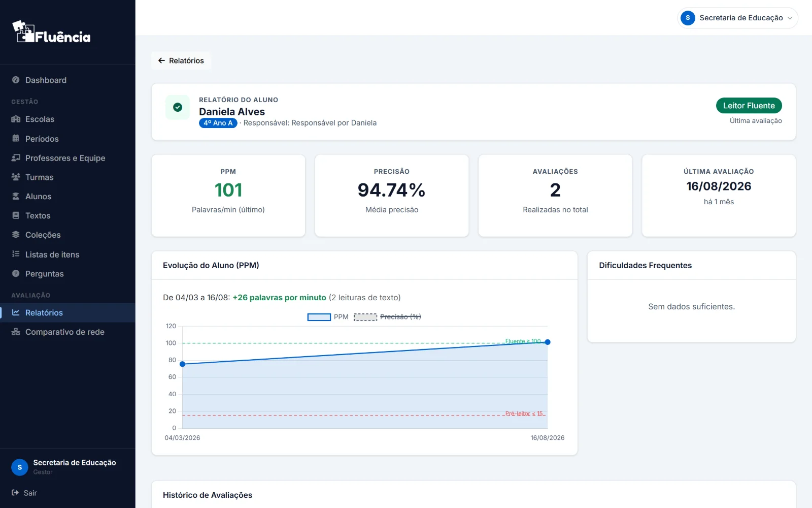Image resolution: width=812 pixels, height=508 pixels.
Task: Toggle the PPM series in chart legend
Action: pyautogui.click(x=328, y=317)
